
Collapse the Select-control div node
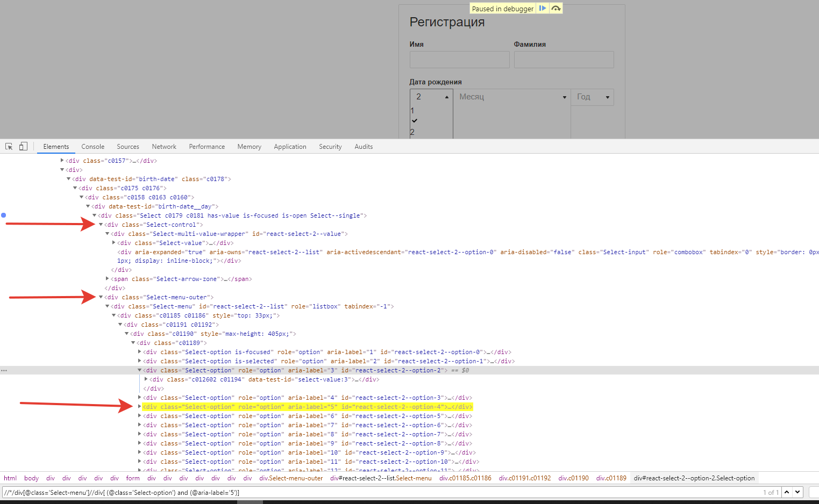[101, 225]
